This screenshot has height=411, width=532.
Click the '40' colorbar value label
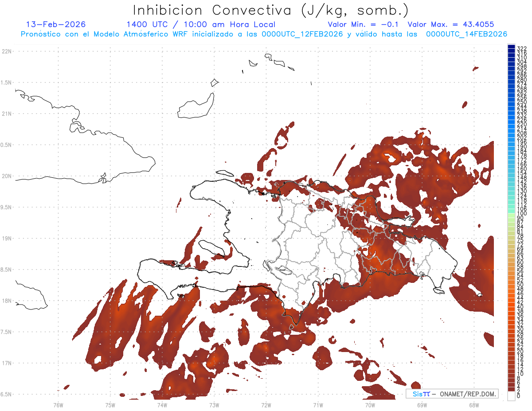click(x=520, y=307)
